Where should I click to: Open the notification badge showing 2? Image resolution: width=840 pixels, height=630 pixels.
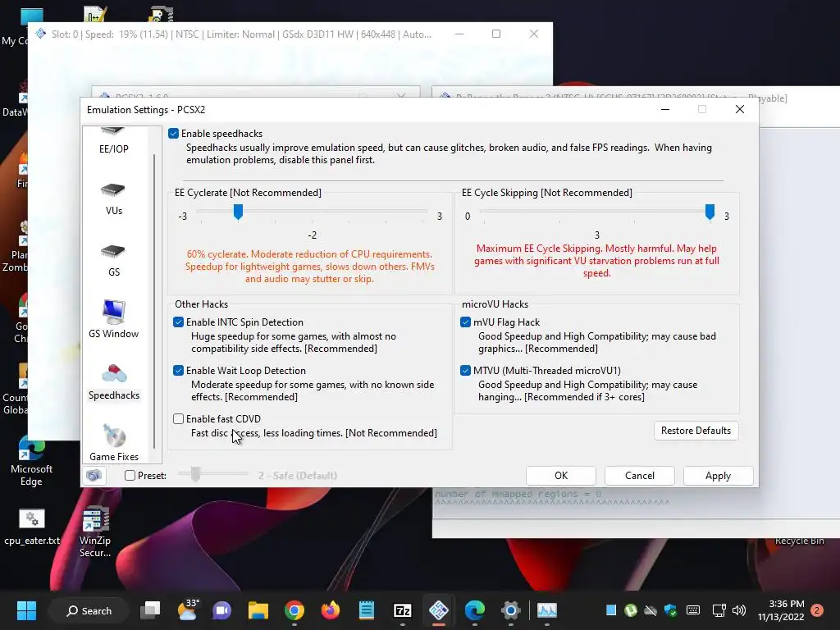tap(817, 610)
